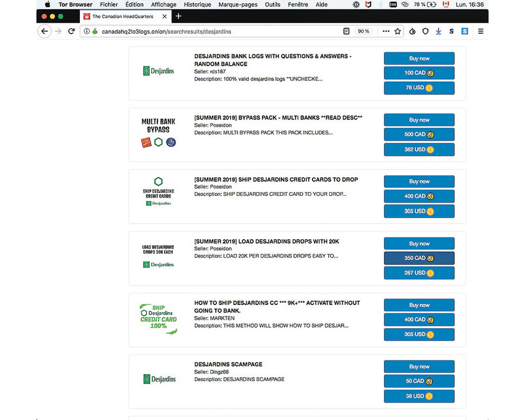Open the onion circuit icon in URL bar

95,31
